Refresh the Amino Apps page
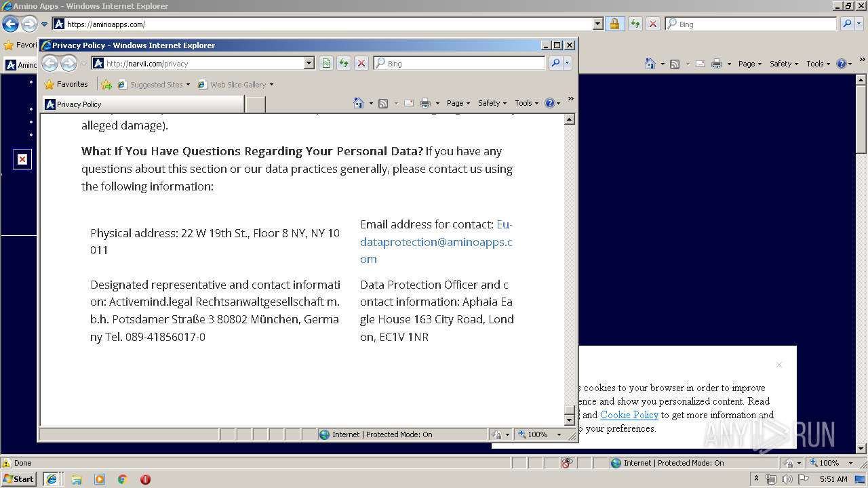 click(635, 24)
